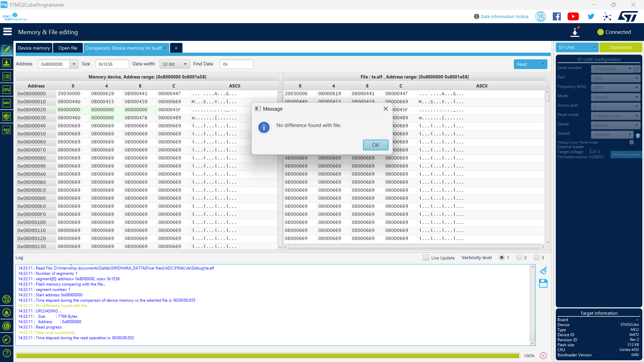
Task: Expand the Data width 32-bit dropdown
Action: pos(174,64)
